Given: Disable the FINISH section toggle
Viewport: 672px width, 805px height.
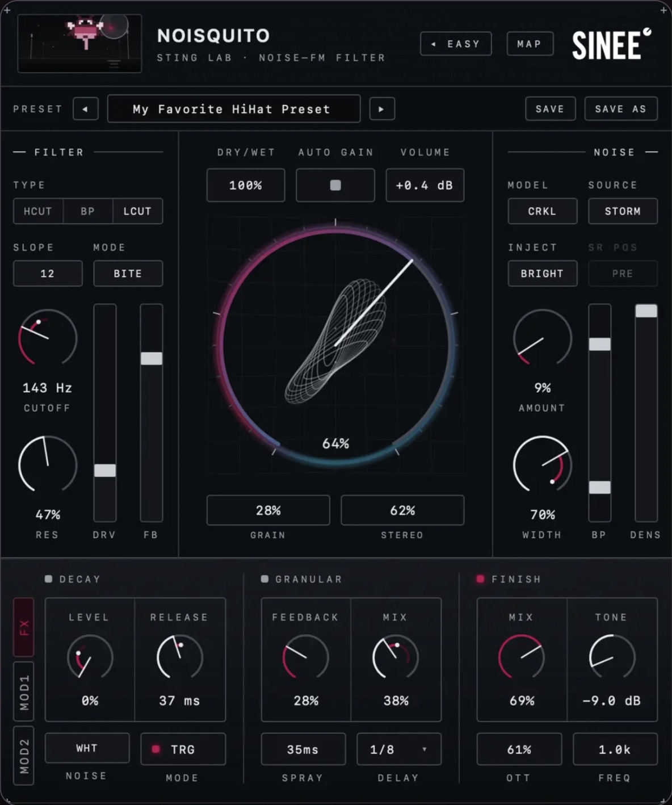Looking at the screenshot, I should [481, 579].
